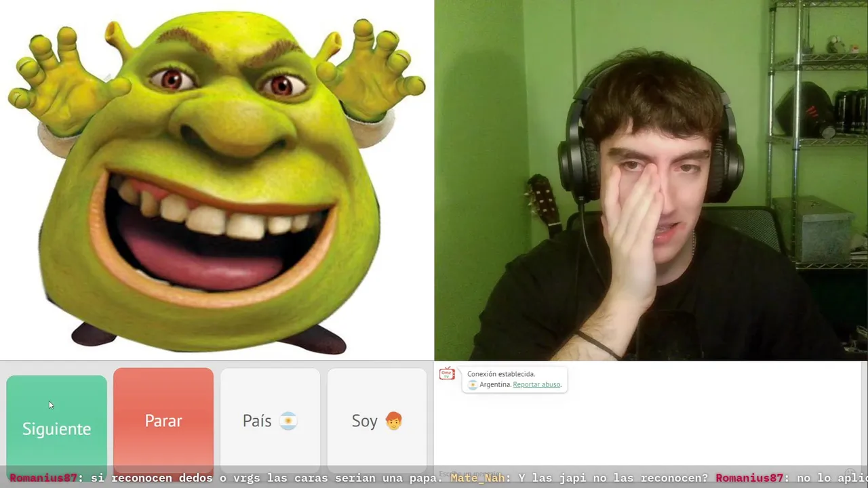This screenshot has height=488, width=868.
Task: Click the male face icon on the Soy button
Action: pos(393,421)
